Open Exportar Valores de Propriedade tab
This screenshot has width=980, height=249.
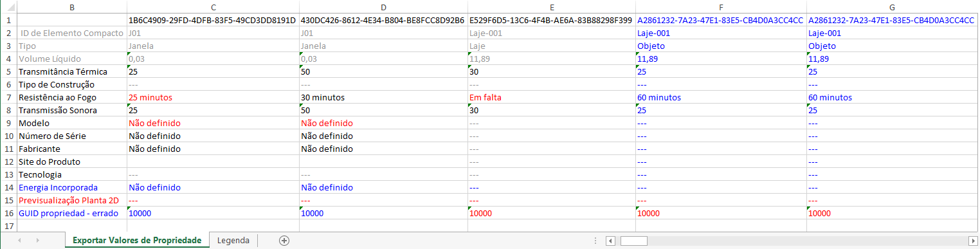(137, 241)
